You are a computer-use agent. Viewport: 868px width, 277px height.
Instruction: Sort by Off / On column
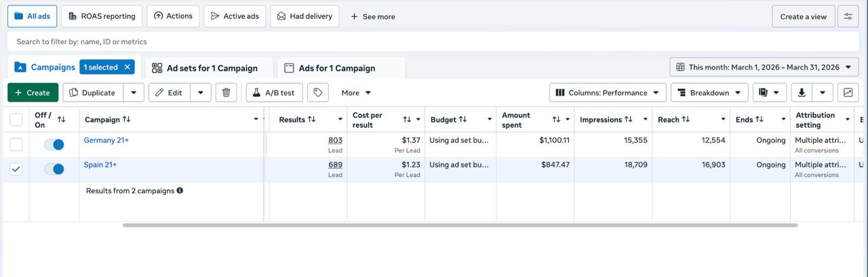[x=61, y=120]
